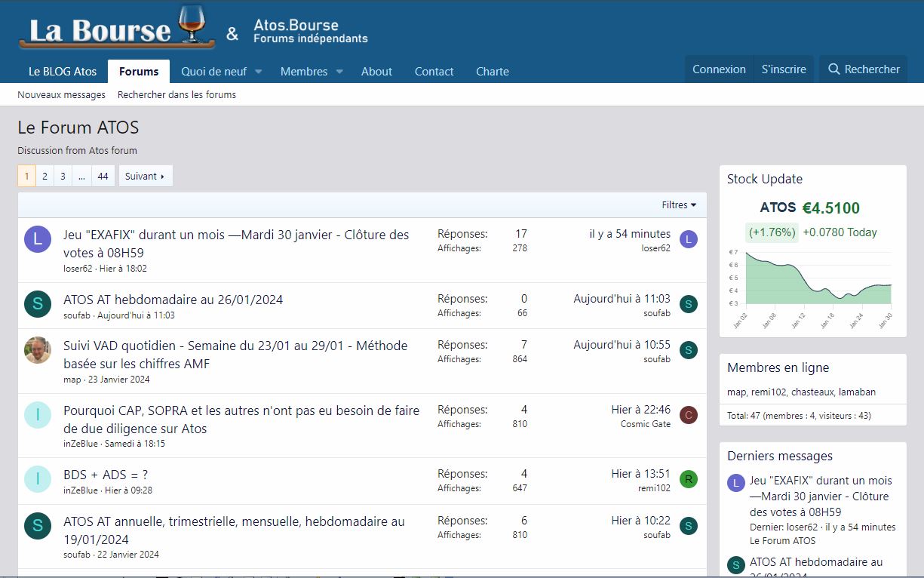Open Rechercher dans les forums
This screenshot has width=924, height=578.
coord(177,95)
